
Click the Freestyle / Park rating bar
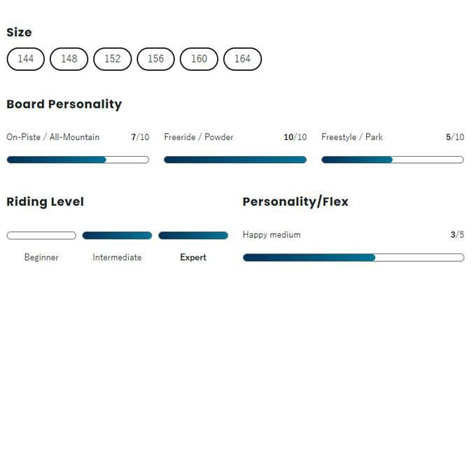click(x=393, y=160)
